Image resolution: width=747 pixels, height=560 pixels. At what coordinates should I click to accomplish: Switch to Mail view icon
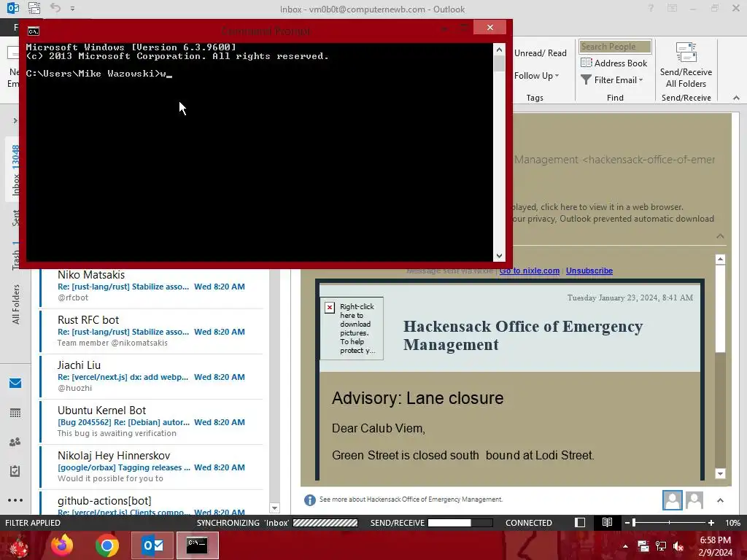(15, 384)
